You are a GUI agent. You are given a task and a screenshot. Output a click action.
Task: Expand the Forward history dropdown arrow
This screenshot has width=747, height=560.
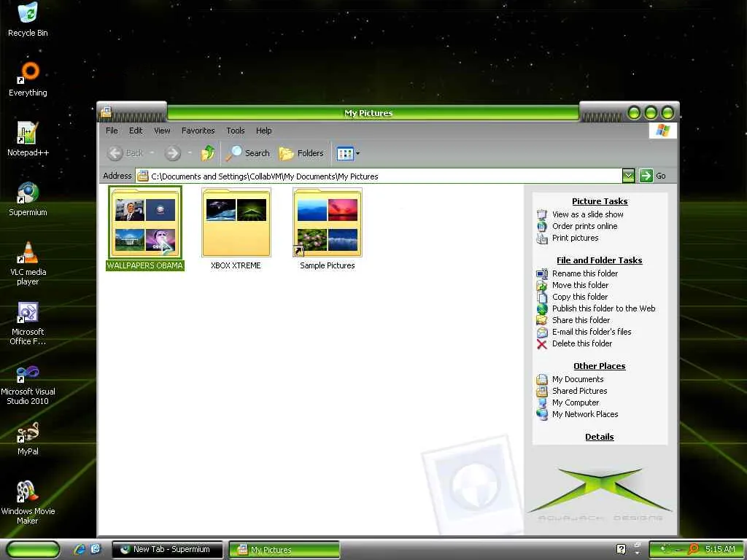click(190, 153)
